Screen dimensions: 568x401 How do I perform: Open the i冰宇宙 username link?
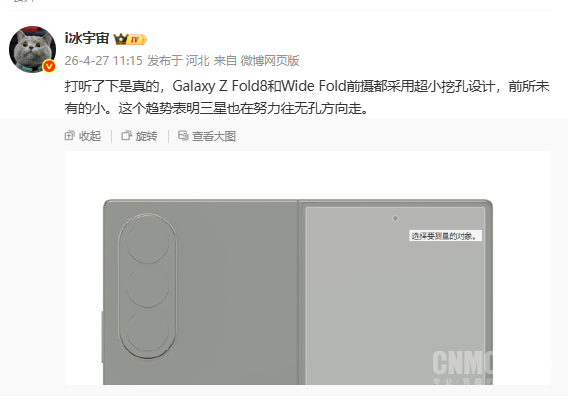[x=87, y=38]
